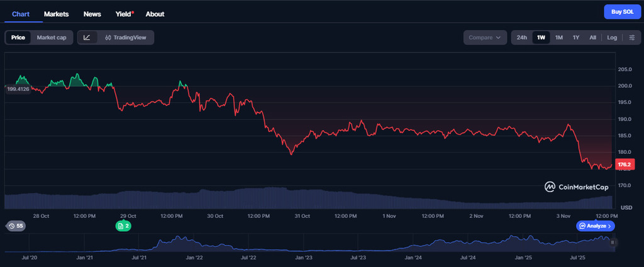Image resolution: width=644 pixels, height=267 pixels.
Task: Click the 199.4126 opening price label
Action: click(x=18, y=89)
